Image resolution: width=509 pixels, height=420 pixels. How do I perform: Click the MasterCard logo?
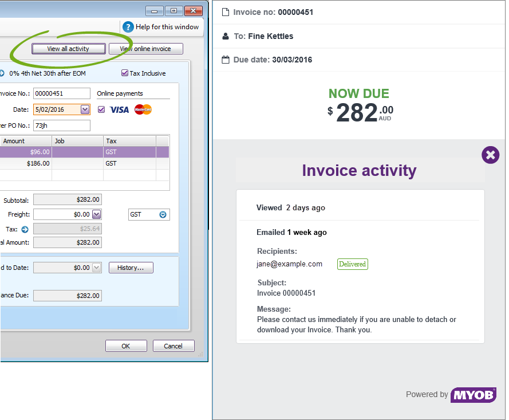pos(143,109)
